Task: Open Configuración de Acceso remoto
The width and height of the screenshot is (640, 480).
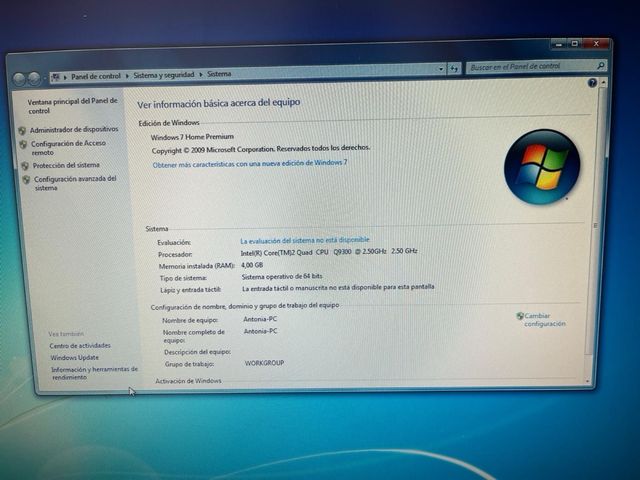Action: point(68,148)
